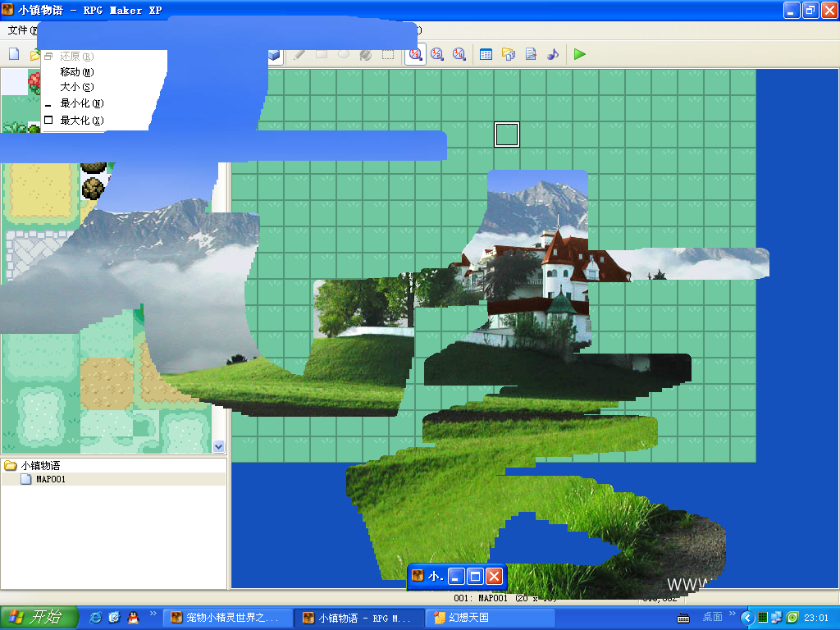Click the network computers tray icon
The image size is (840, 630).
(x=776, y=618)
